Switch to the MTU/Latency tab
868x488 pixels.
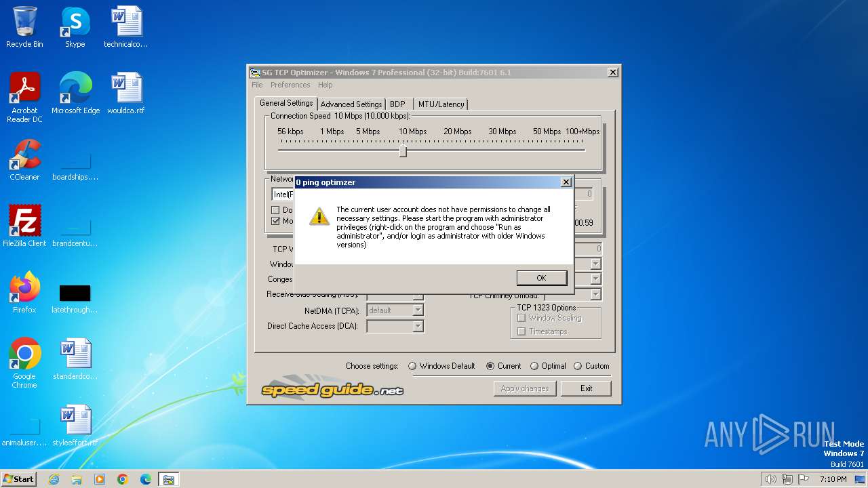pyautogui.click(x=441, y=104)
